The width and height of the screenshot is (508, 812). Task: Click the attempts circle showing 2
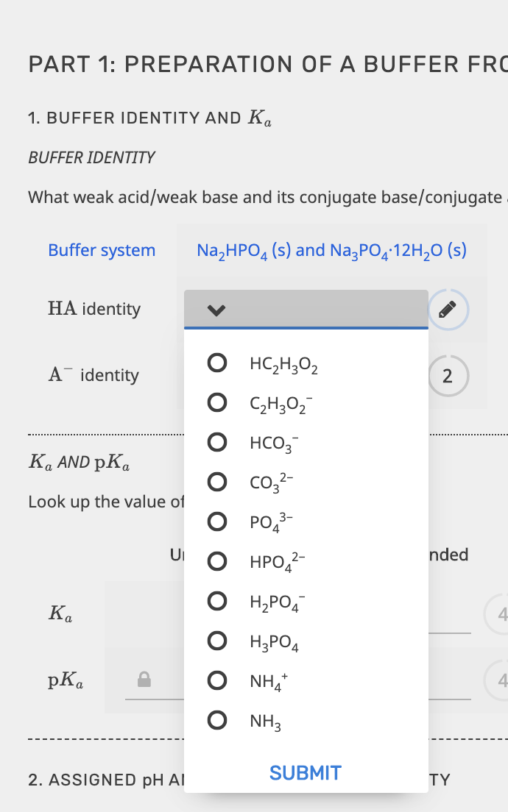point(448,376)
